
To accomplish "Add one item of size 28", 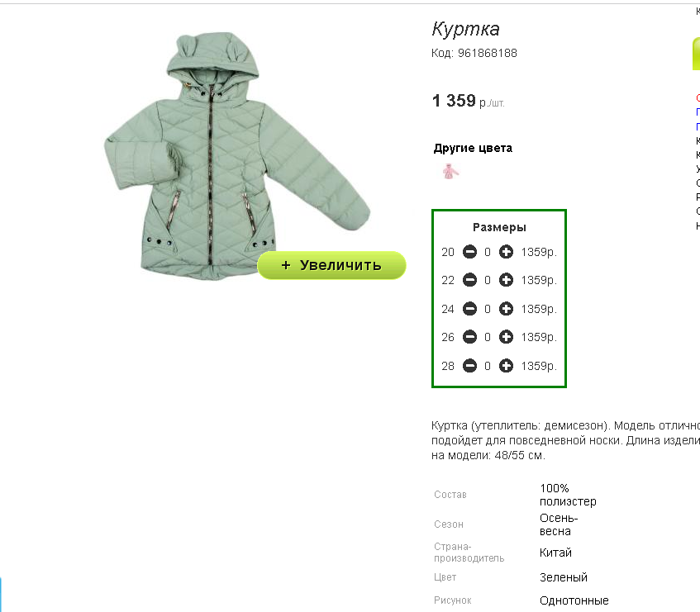I will click(x=506, y=366).
